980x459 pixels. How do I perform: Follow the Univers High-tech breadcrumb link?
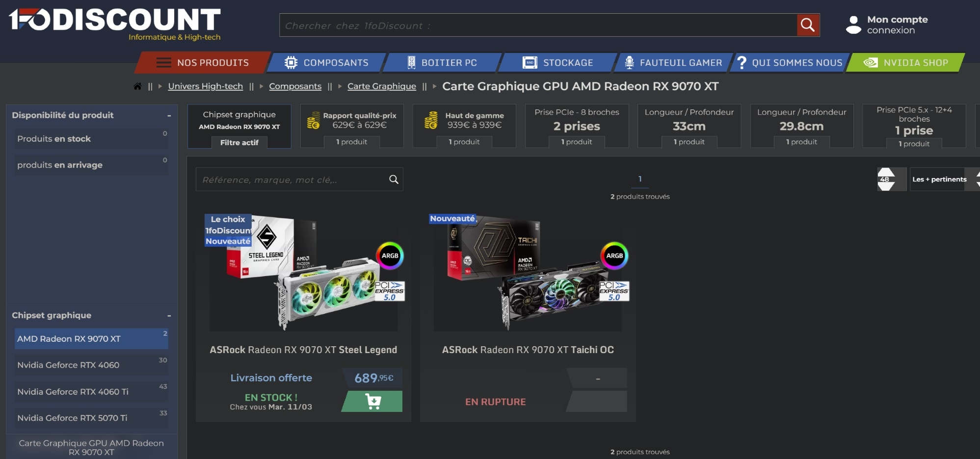click(205, 86)
